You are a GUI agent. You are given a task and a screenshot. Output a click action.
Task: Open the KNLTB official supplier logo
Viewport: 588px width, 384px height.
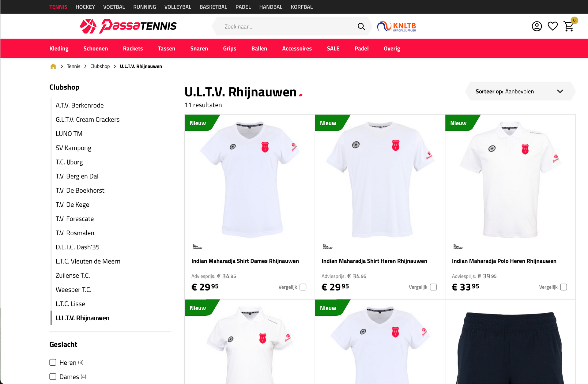tap(396, 27)
